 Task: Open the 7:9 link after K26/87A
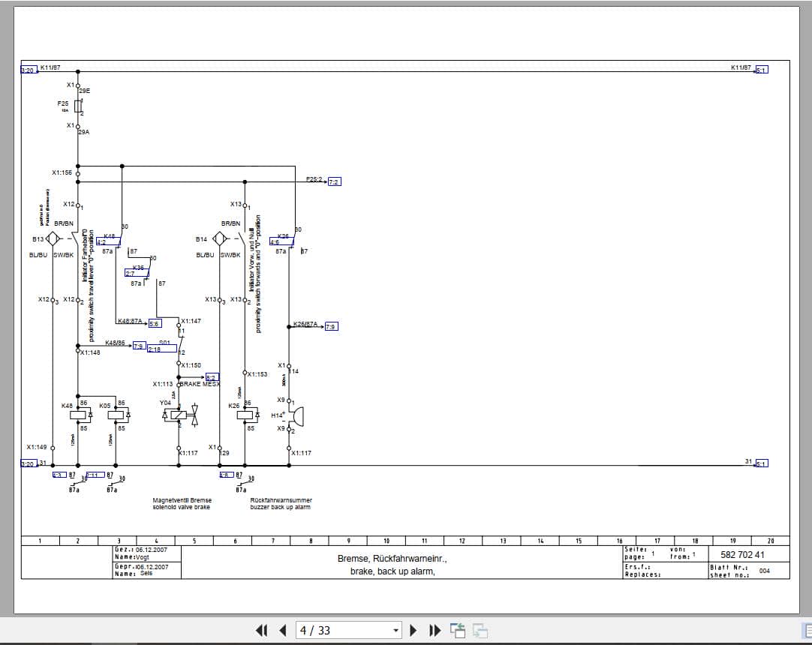tap(332, 327)
